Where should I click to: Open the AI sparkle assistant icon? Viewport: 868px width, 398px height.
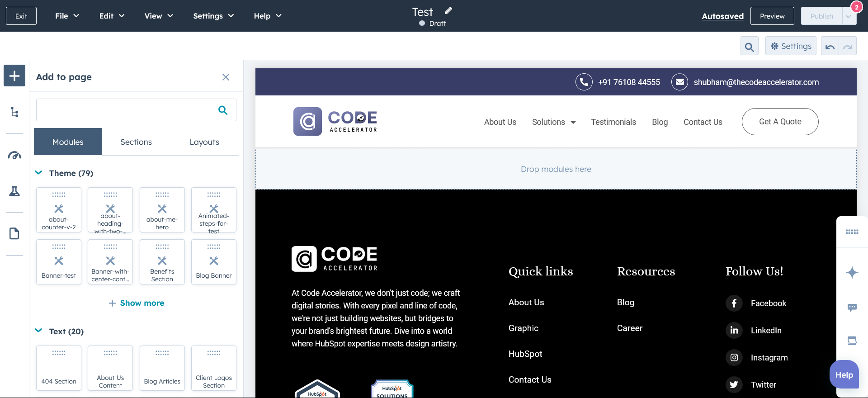(x=852, y=272)
